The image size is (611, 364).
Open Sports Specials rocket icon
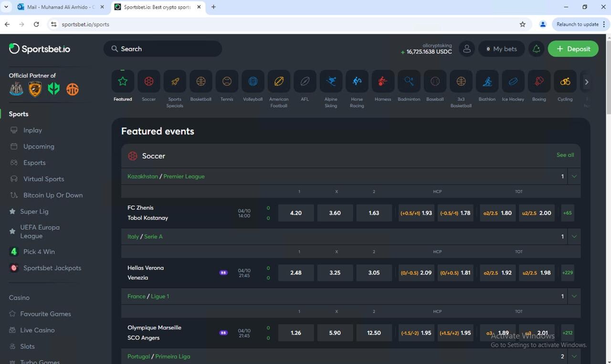click(x=175, y=82)
